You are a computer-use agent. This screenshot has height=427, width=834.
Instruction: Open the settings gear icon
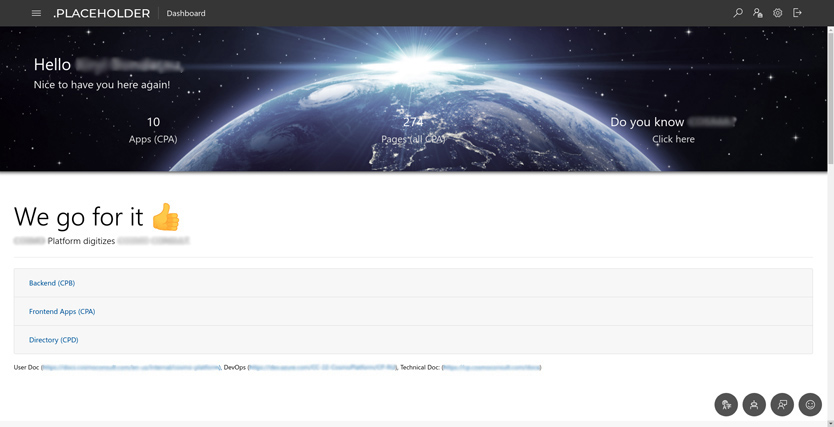(777, 13)
